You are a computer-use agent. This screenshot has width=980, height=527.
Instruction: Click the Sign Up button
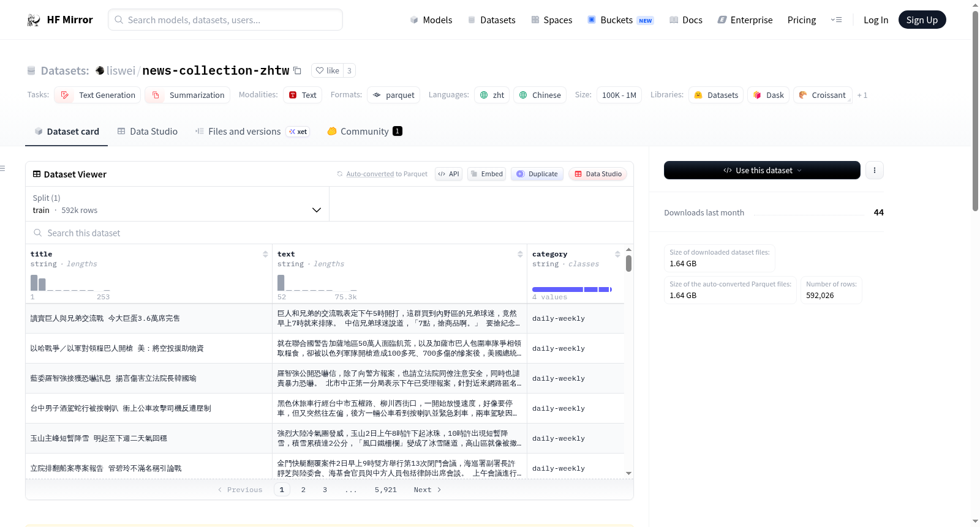coord(922,20)
